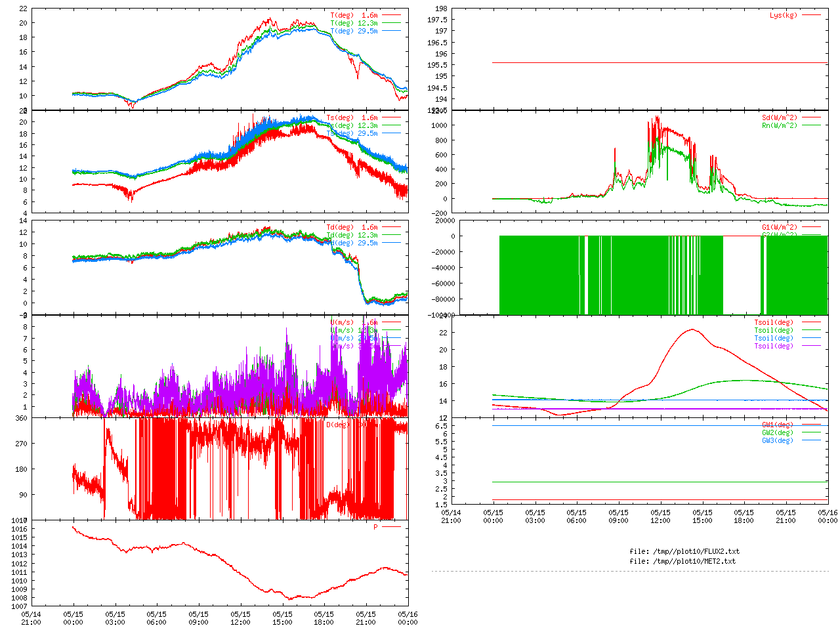Click the purple 'Tsoil(deg)' legend label

click(774, 346)
